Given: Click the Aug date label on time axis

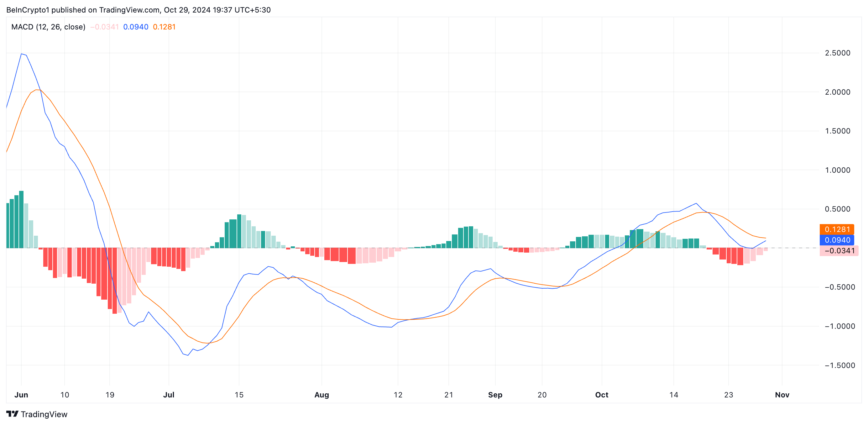Looking at the screenshot, I should tap(322, 395).
